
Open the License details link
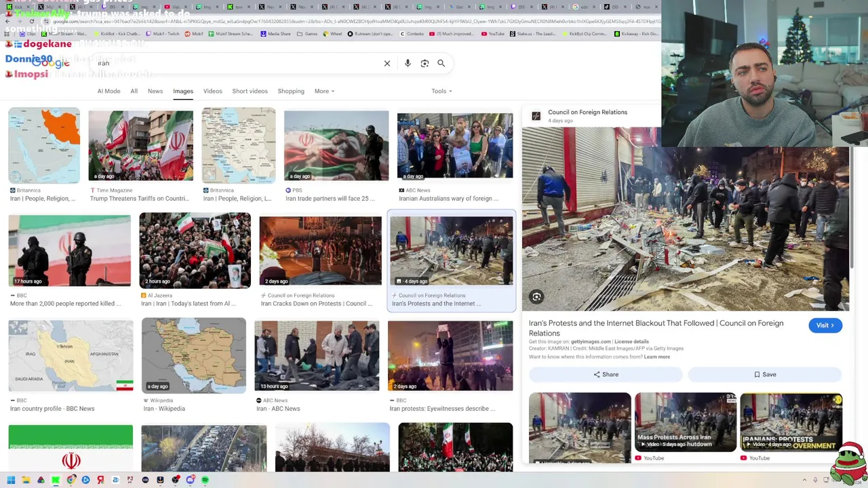[631, 342]
